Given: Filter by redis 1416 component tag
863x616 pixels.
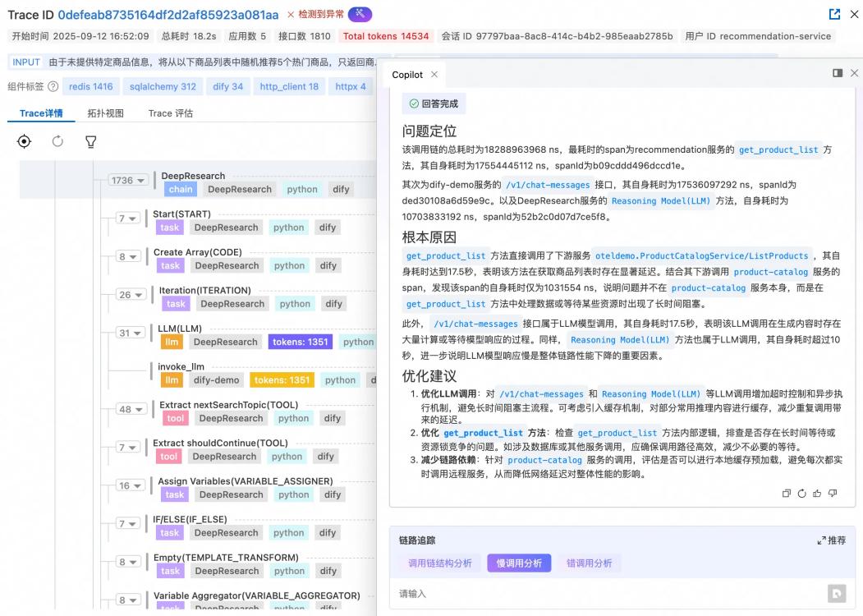Looking at the screenshot, I should pos(90,87).
